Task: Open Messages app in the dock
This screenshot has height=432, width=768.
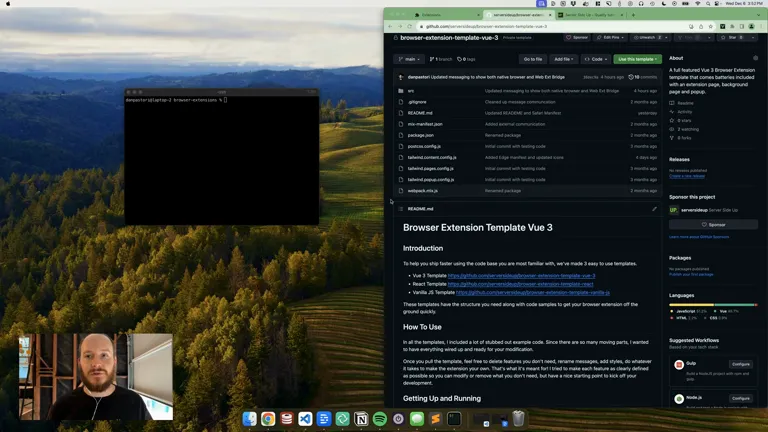Action: pos(417,419)
